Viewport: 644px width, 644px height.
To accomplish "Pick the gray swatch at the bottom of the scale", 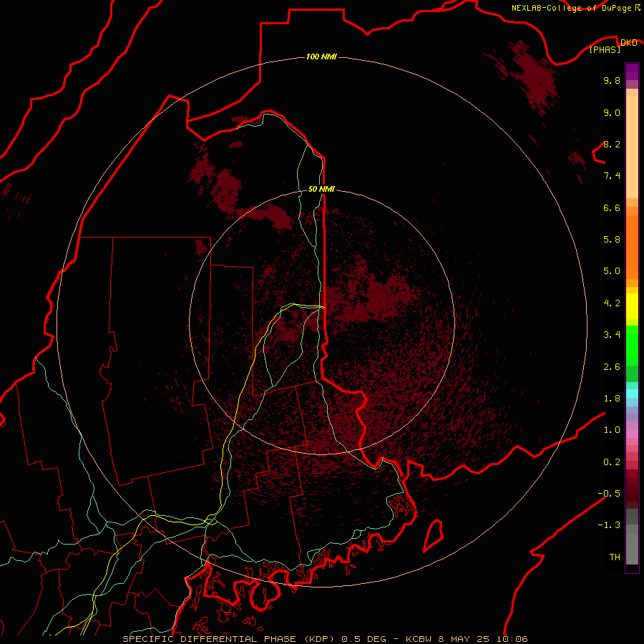I will pyautogui.click(x=632, y=549).
